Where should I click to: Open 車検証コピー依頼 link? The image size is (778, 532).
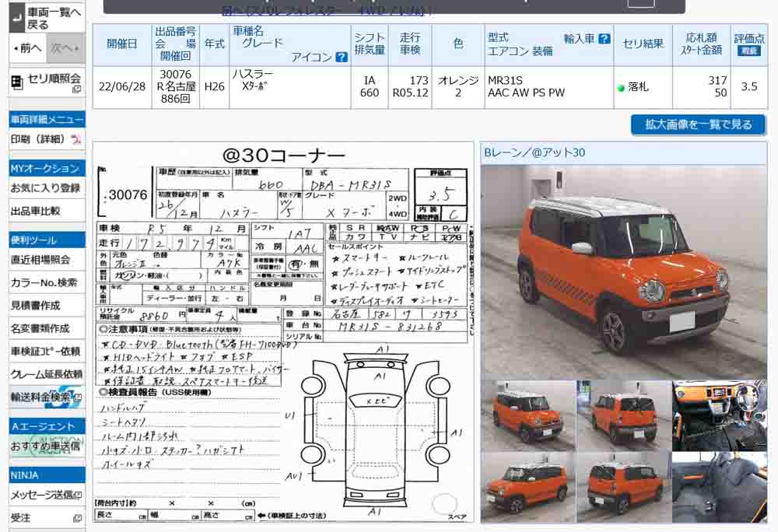(45, 351)
